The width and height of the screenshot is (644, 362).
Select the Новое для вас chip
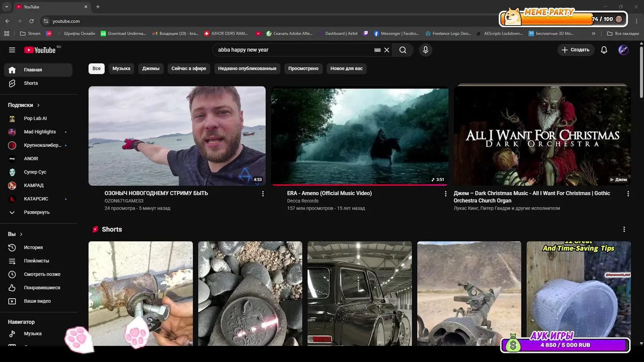pyautogui.click(x=346, y=68)
